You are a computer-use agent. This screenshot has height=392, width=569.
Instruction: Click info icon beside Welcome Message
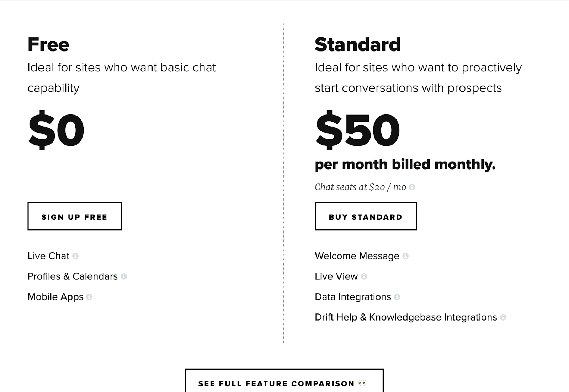click(405, 256)
